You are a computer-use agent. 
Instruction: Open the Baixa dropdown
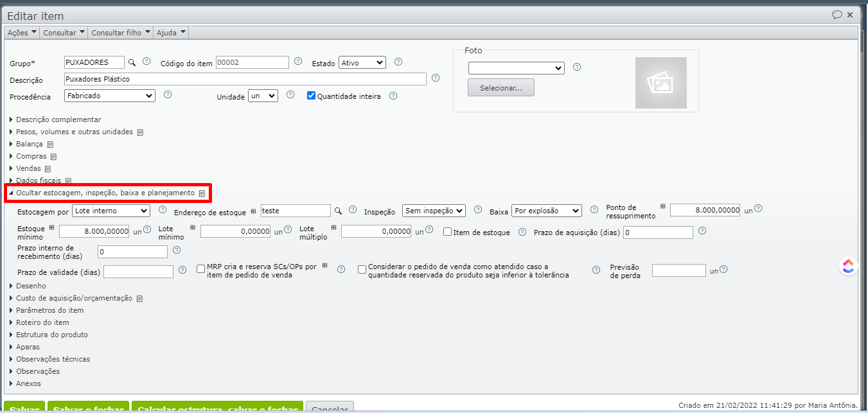coord(547,211)
